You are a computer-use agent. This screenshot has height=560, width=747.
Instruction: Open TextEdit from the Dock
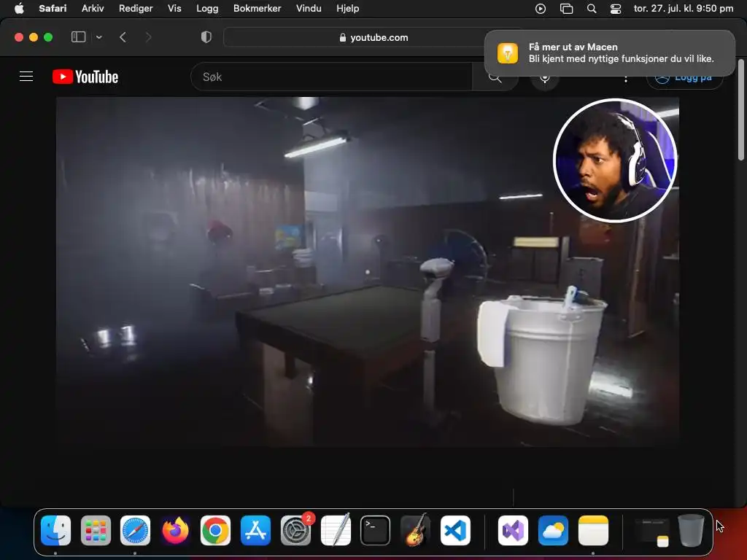(336, 530)
